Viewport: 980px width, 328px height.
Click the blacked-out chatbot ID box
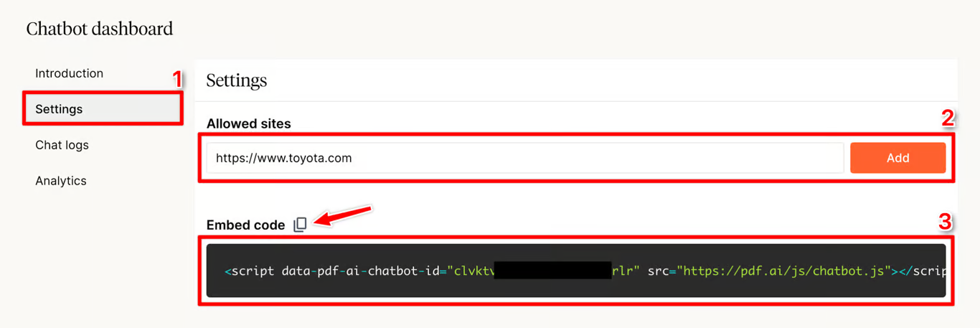click(x=553, y=271)
